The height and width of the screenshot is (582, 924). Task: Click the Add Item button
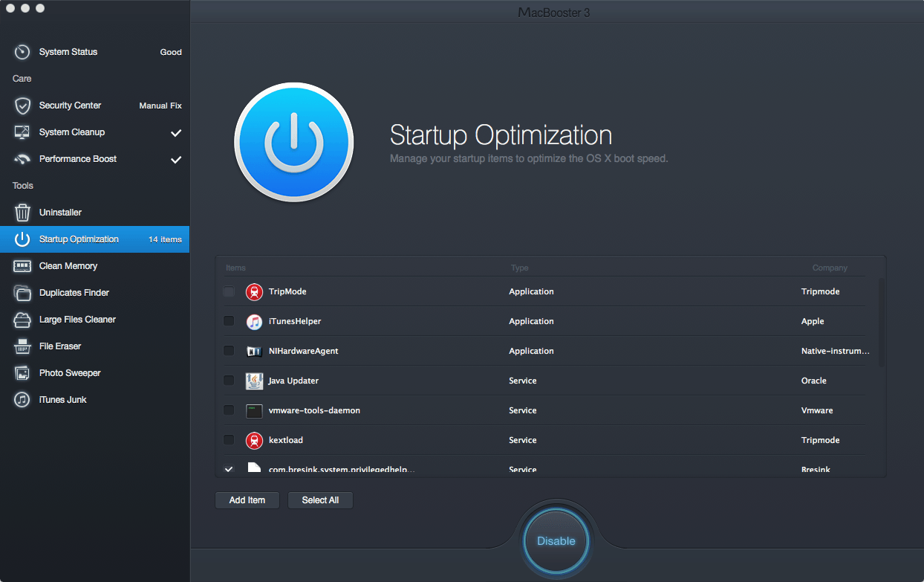click(247, 500)
